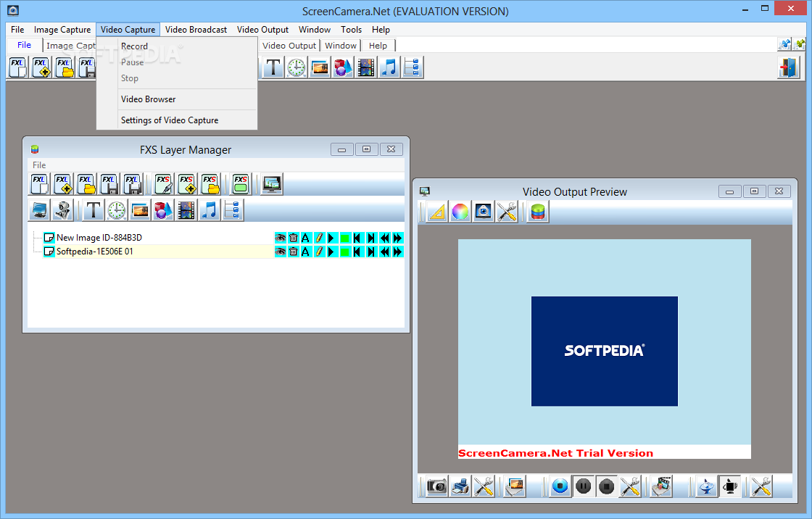Click FXL add-layer icon with plus in Layer Manager
This screenshot has height=519, width=812.
click(63, 184)
